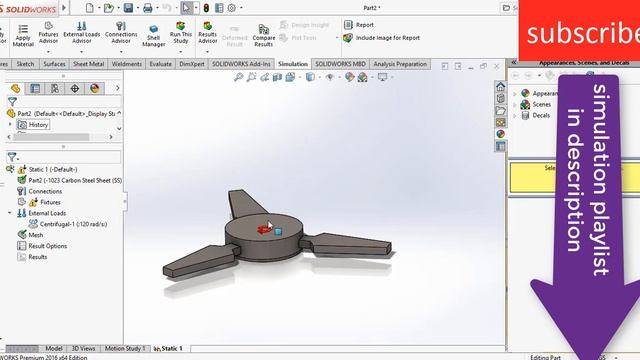
Task: Open Connections Advisor
Action: 121,33
